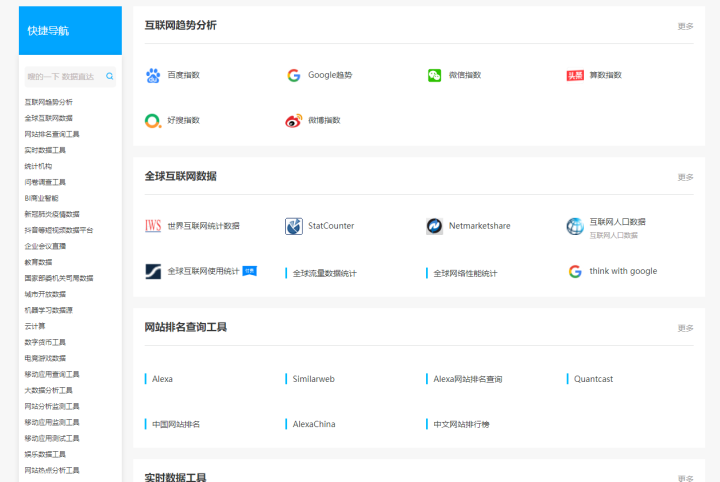Open the Similarweb link
The image size is (720, 482).
pyautogui.click(x=314, y=379)
